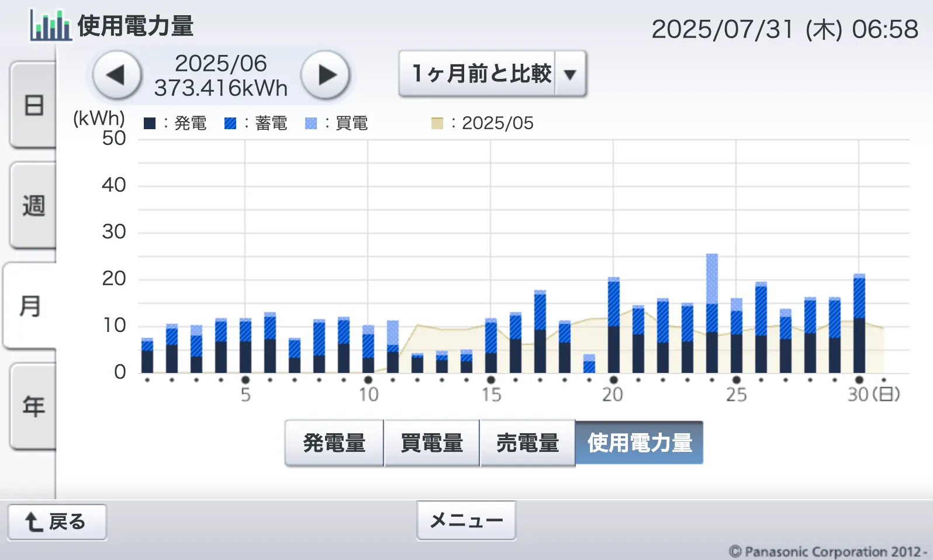Advance to next month with right arrow

pos(326,75)
